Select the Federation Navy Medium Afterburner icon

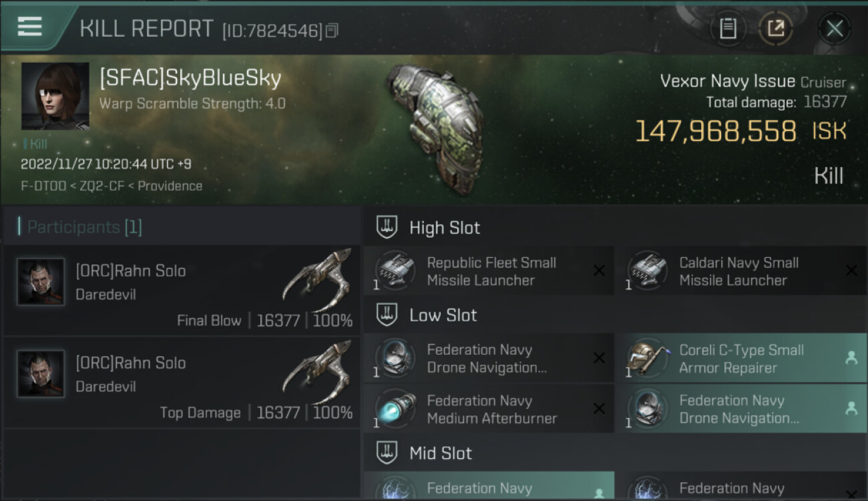click(395, 409)
